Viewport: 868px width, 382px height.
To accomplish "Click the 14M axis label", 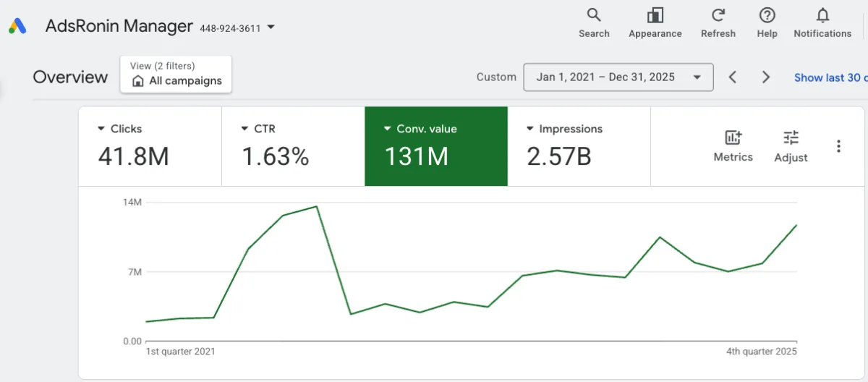I will (132, 202).
